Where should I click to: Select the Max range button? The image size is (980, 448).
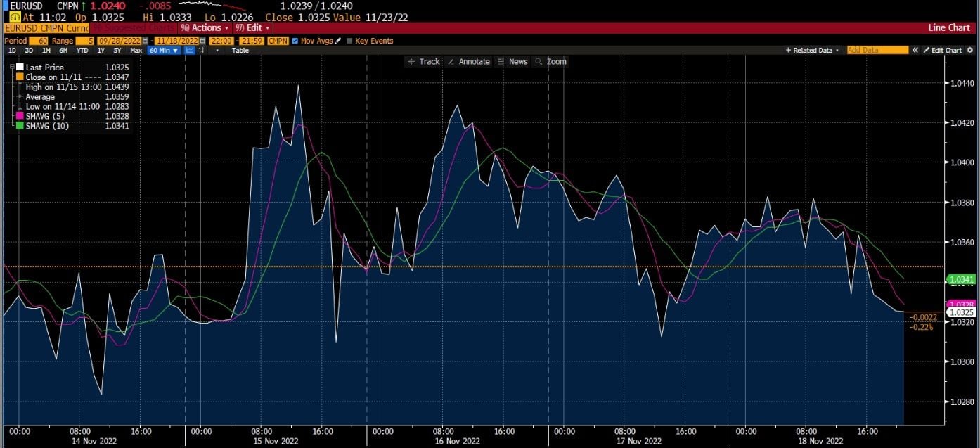(x=136, y=50)
